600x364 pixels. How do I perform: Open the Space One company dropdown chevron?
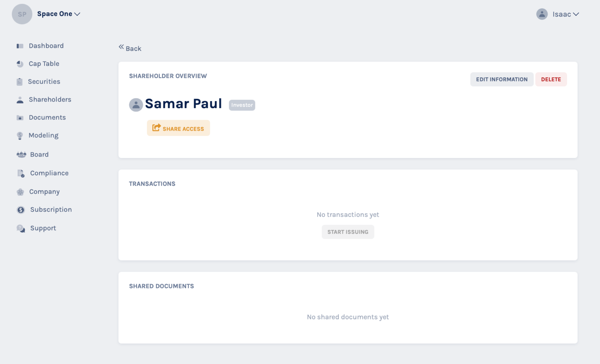(77, 14)
